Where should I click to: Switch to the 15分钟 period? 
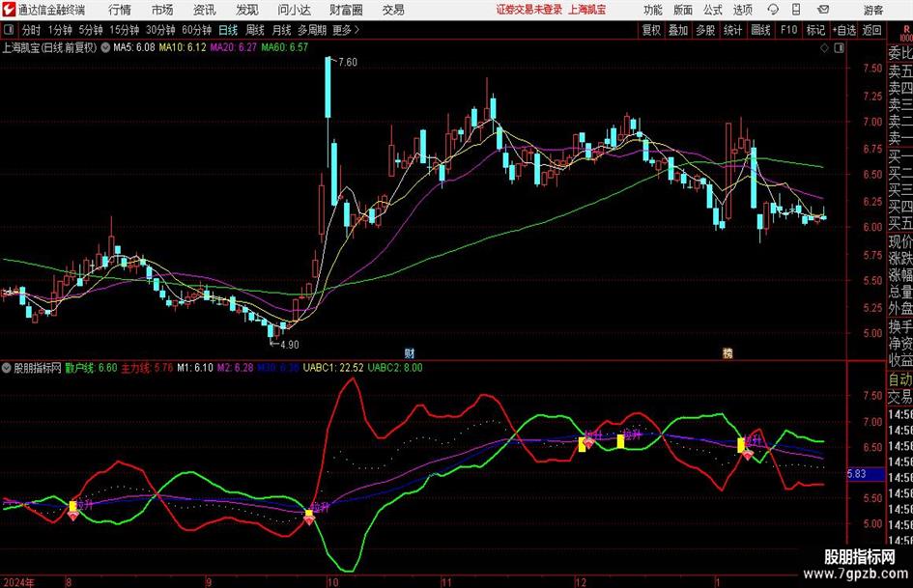tap(125, 30)
